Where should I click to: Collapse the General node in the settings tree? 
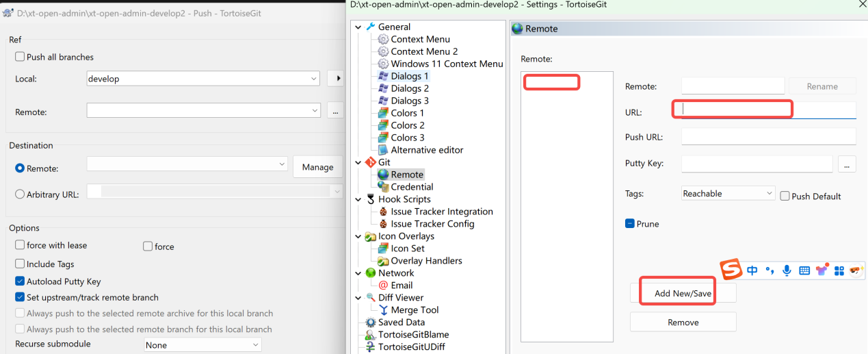tap(357, 27)
